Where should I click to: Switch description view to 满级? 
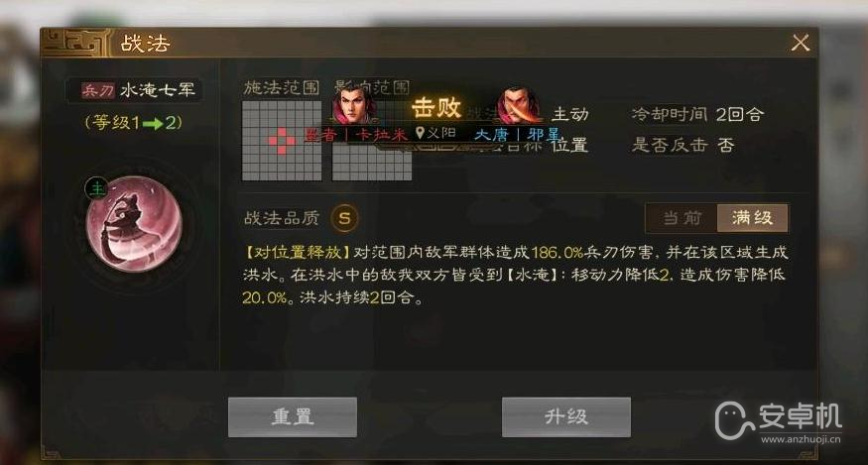(x=752, y=217)
